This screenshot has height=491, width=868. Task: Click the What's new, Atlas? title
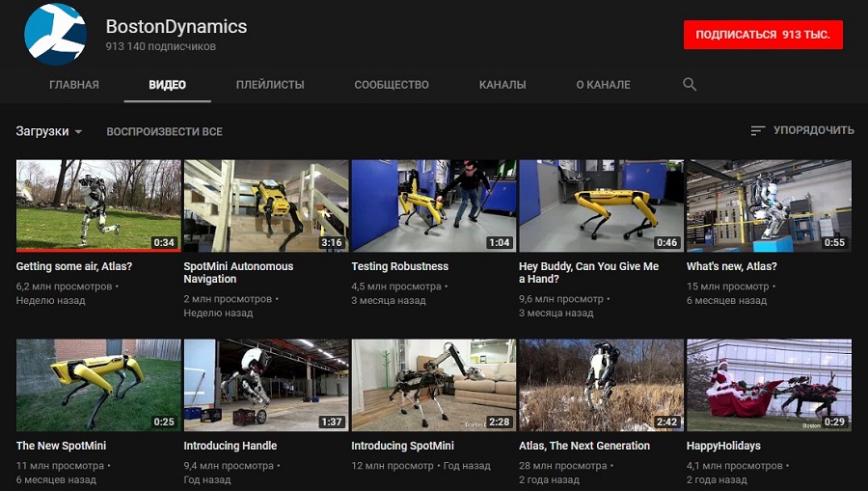tap(732, 266)
